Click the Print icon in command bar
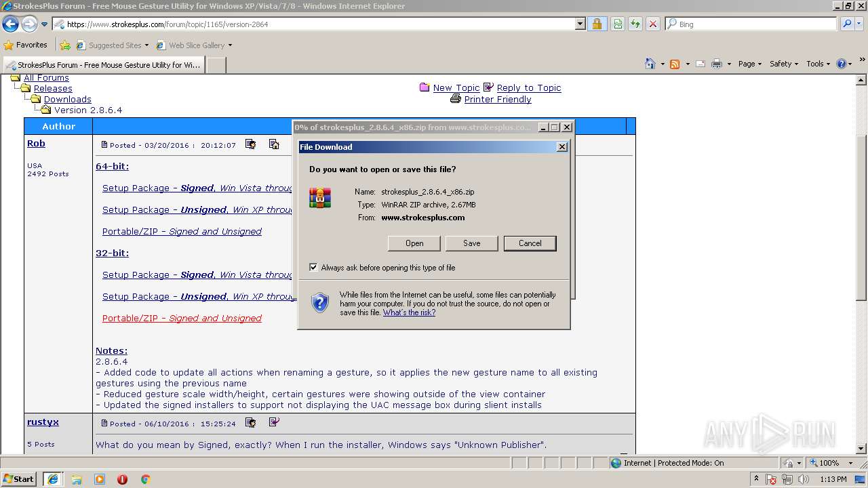The height and width of the screenshot is (488, 868). (717, 64)
